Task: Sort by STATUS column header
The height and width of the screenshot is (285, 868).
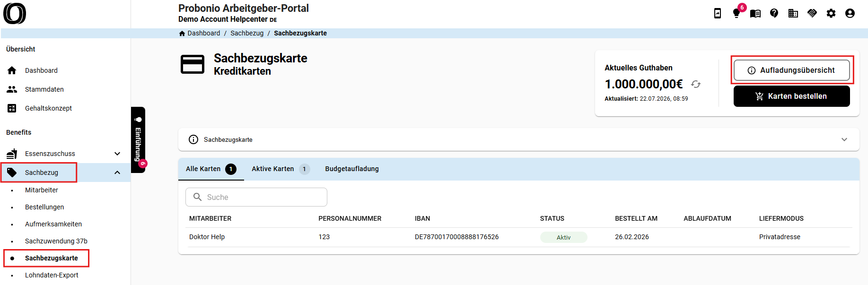Action: coord(552,218)
